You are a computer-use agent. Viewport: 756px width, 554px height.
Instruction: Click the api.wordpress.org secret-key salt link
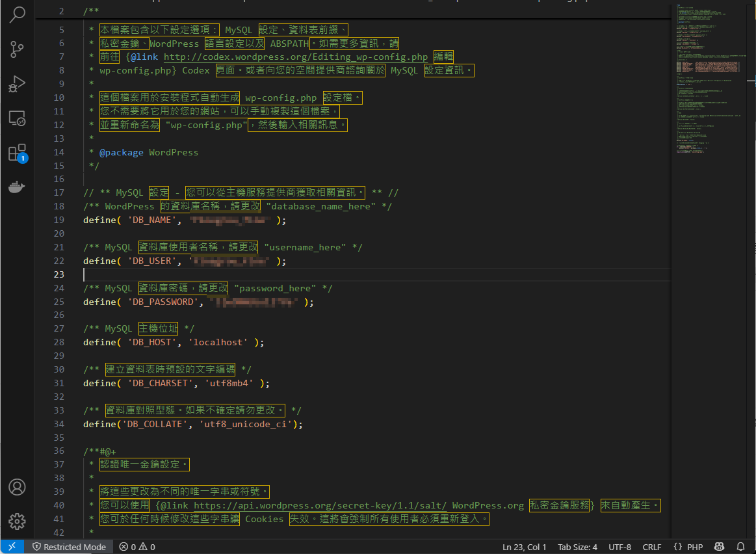(320, 505)
